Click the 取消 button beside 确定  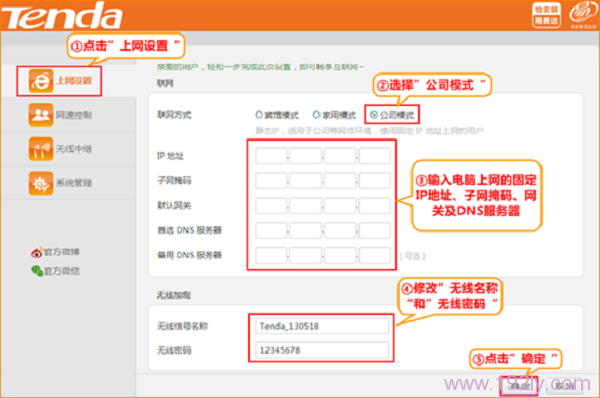564,386
